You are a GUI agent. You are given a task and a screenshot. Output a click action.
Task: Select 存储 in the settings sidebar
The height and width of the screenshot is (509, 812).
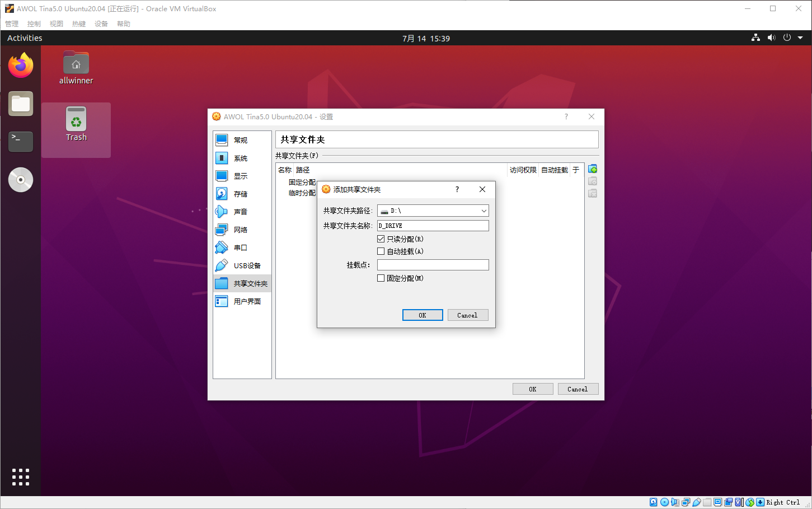tap(241, 194)
